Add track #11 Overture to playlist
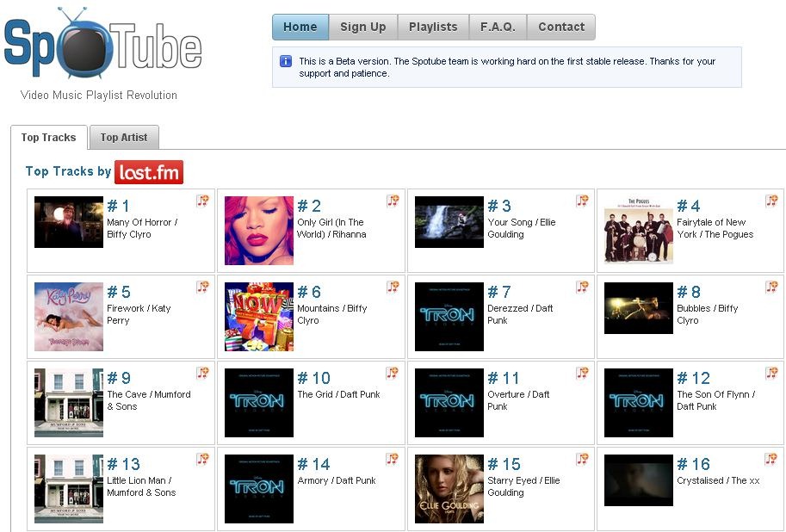Image resolution: width=786 pixels, height=532 pixels. pyautogui.click(x=582, y=373)
